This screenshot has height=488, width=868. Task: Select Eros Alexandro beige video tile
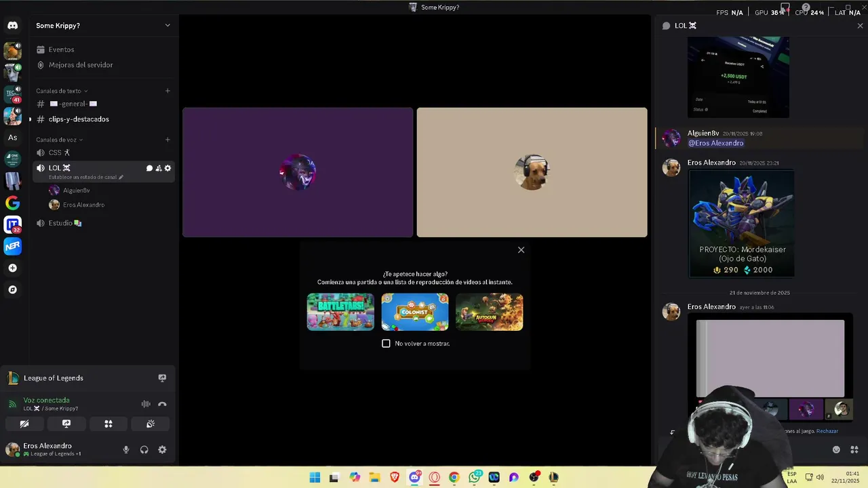(x=532, y=172)
